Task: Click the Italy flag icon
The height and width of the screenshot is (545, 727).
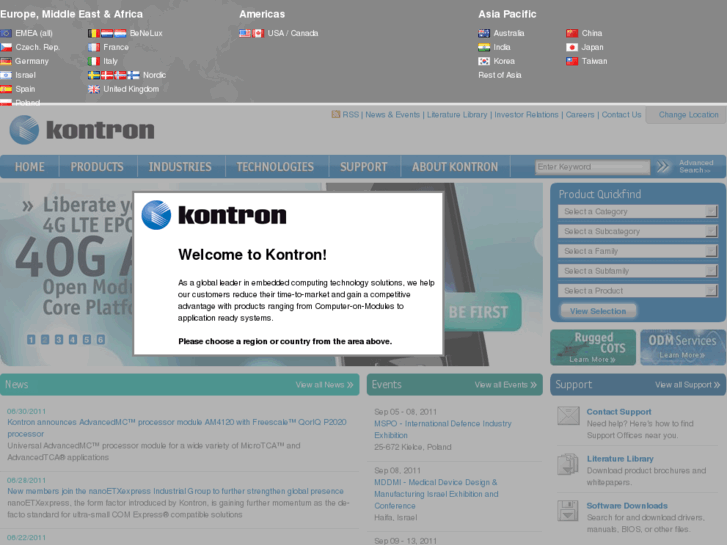Action: pyautogui.click(x=94, y=61)
